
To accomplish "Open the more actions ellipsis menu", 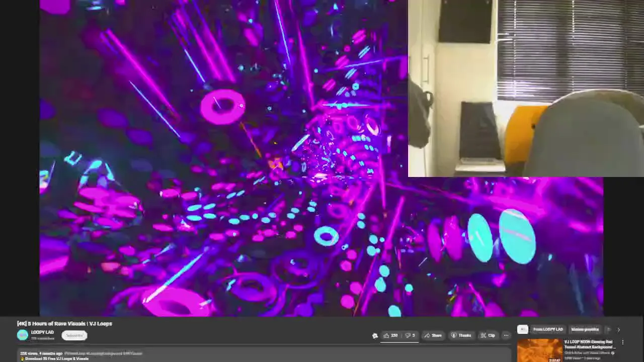I will coord(506,335).
